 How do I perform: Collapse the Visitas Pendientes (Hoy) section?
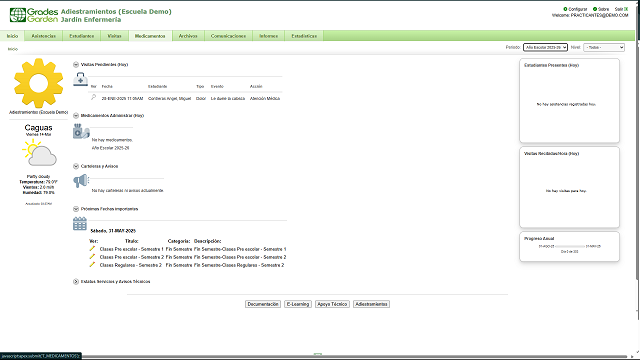76,64
